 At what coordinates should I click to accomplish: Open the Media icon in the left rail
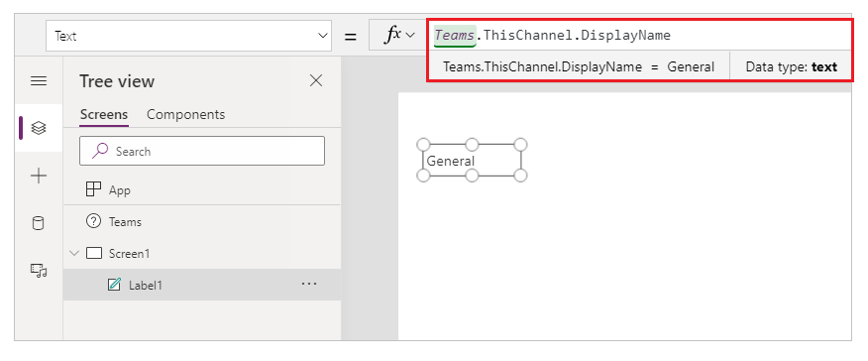pyautogui.click(x=39, y=270)
